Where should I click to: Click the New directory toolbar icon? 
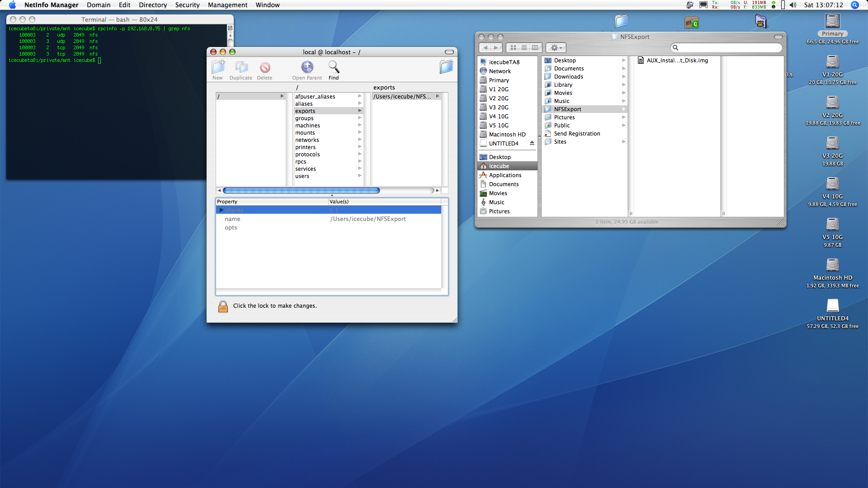(x=218, y=67)
